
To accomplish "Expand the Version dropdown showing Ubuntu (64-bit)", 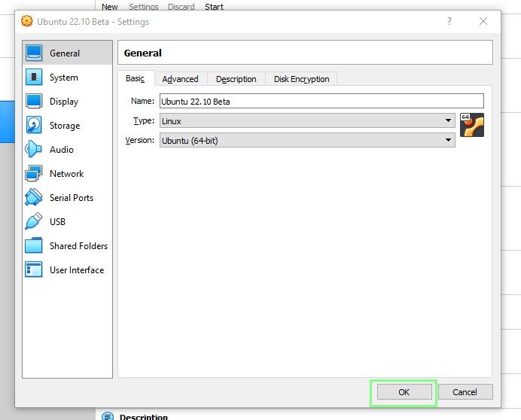I will tap(307, 140).
